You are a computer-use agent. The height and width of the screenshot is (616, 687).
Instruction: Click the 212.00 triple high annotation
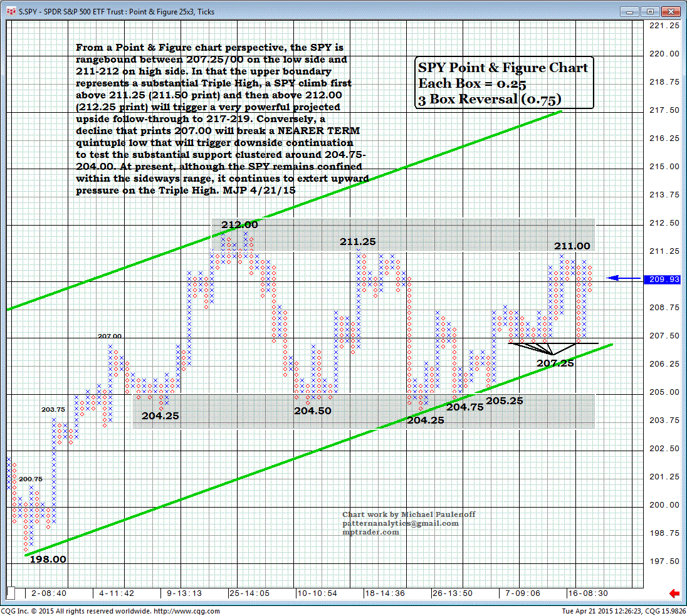[x=239, y=225]
